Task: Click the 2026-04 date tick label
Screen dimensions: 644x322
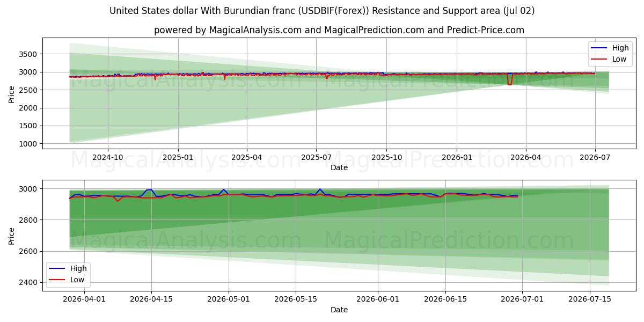Action: [x=525, y=157]
